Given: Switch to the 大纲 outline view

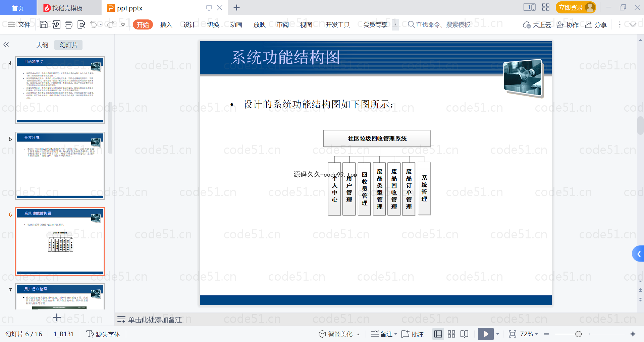Looking at the screenshot, I should [x=42, y=45].
